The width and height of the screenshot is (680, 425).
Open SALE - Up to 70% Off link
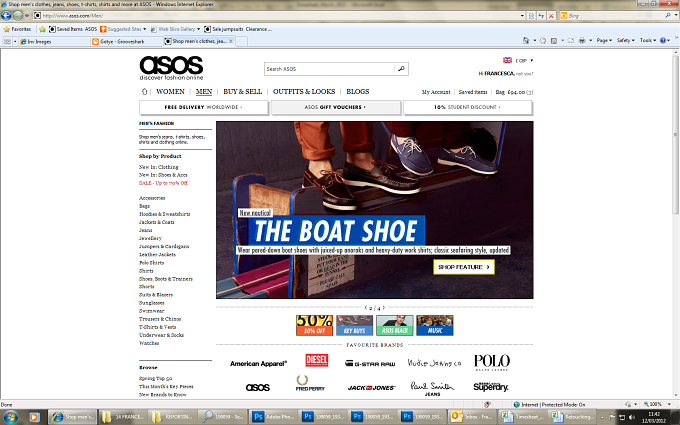pyautogui.click(x=163, y=183)
